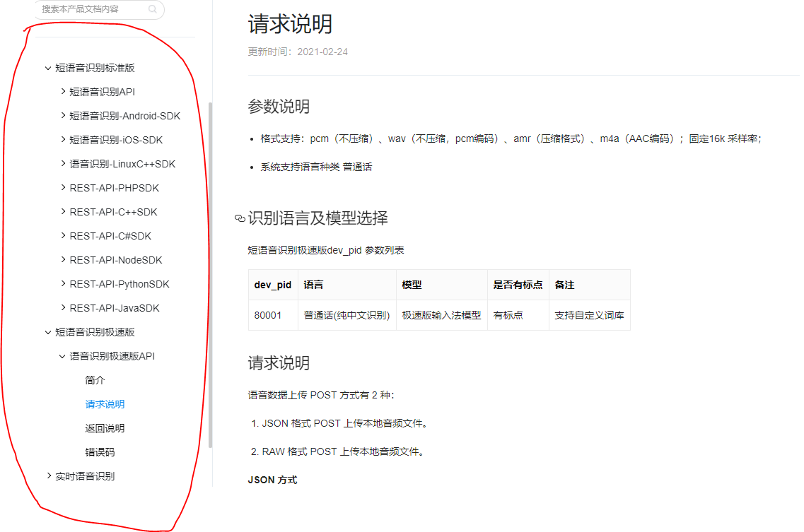Collapse the 语音识别极速版API chevron

pyautogui.click(x=62, y=357)
